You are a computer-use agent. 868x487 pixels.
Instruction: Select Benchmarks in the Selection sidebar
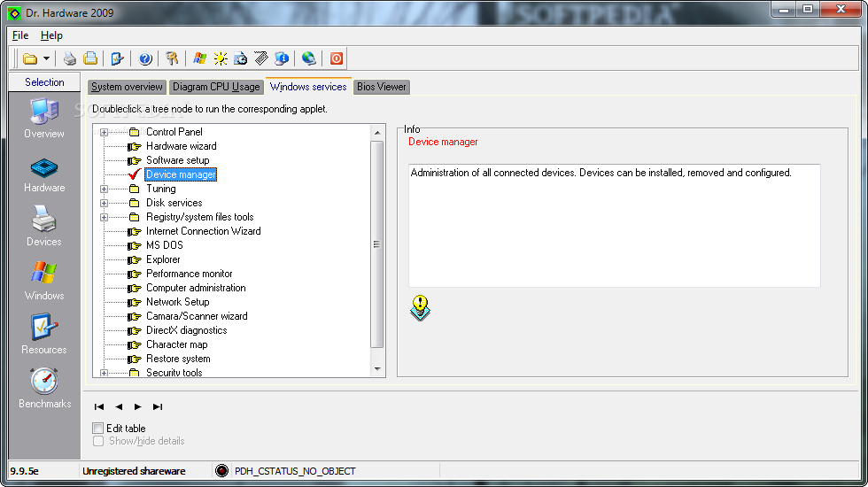pyautogui.click(x=44, y=388)
